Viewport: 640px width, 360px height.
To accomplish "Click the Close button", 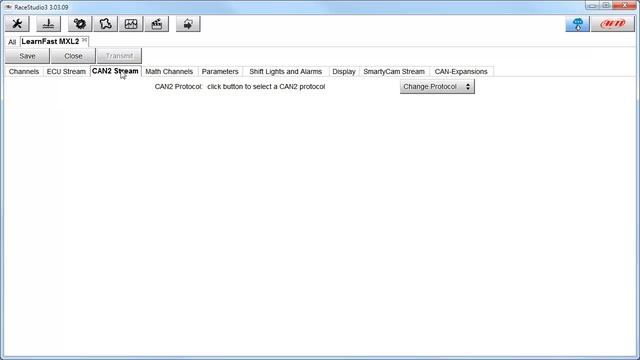I will [x=73, y=56].
